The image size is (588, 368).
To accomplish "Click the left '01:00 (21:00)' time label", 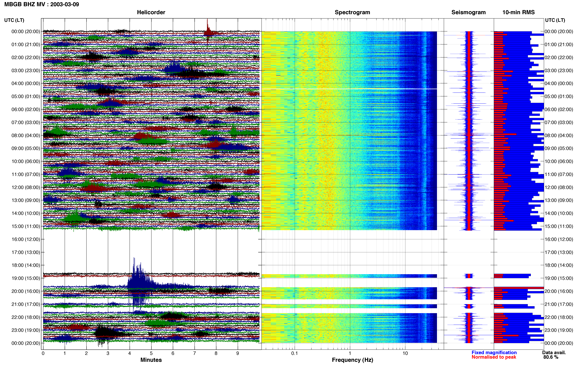I will coord(26,45).
